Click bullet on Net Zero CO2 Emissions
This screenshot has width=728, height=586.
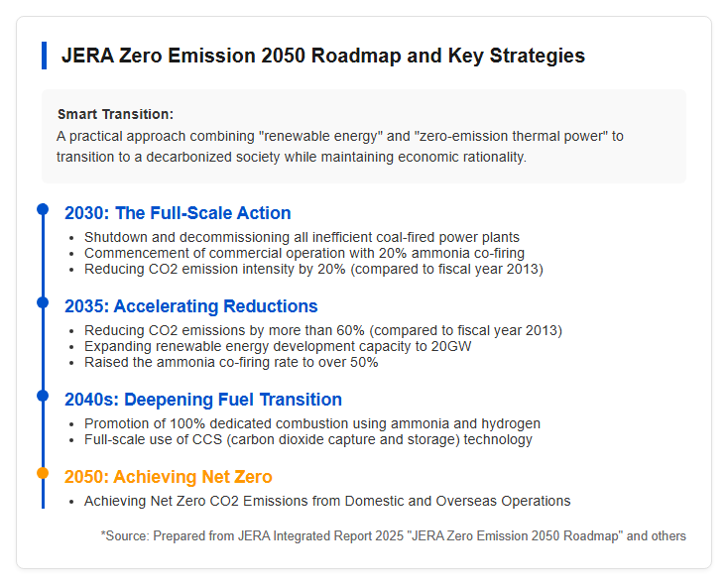tap(327, 501)
